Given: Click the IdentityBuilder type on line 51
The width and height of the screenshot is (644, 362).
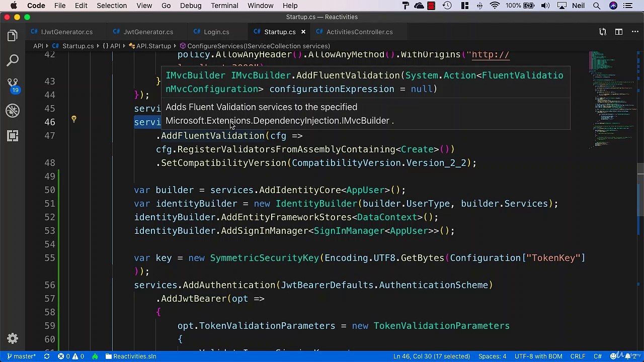Looking at the screenshot, I should pyautogui.click(x=316, y=204).
